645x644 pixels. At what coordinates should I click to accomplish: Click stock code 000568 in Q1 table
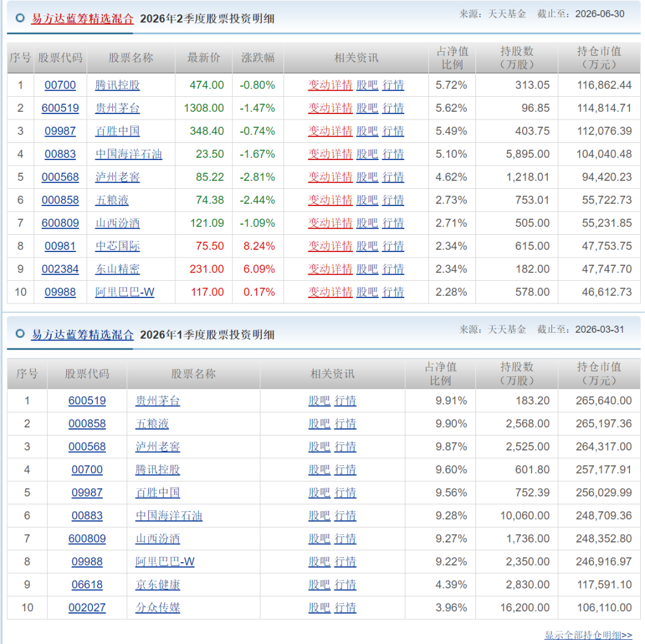[x=87, y=447]
